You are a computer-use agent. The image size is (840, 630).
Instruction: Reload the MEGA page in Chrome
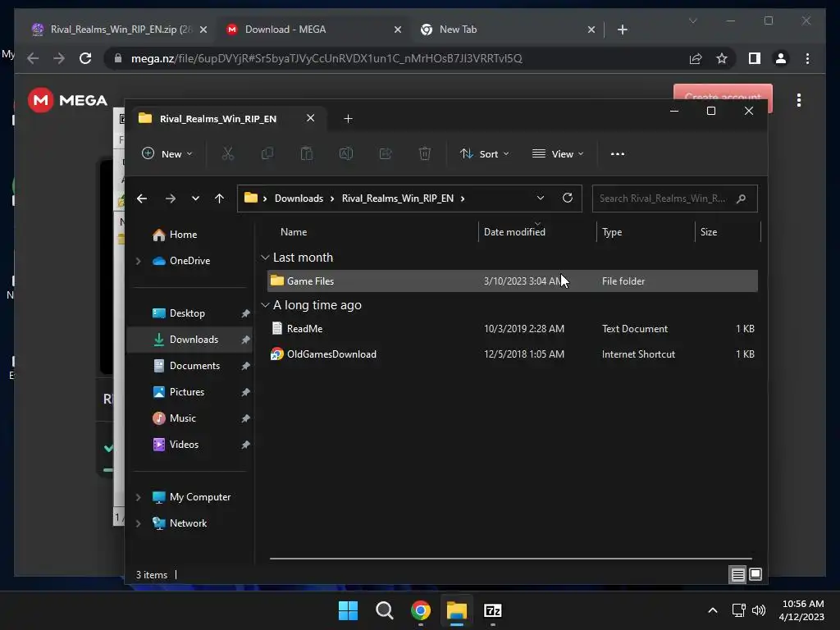point(85,58)
